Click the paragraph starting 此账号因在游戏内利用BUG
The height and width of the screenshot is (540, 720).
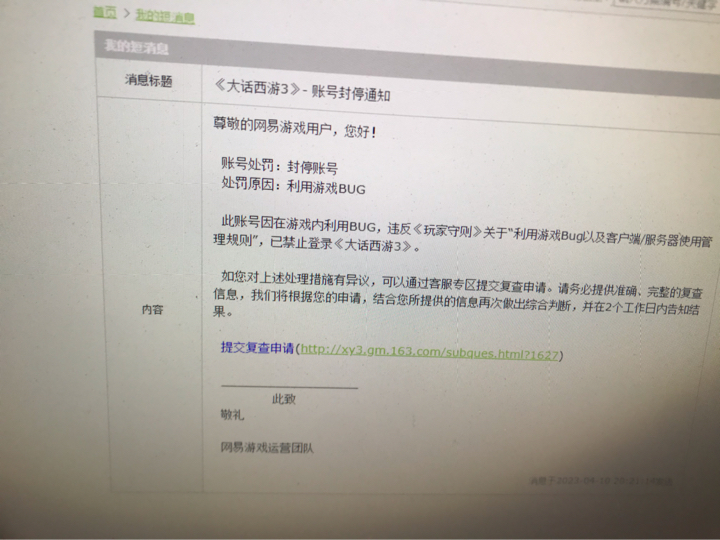pyautogui.click(x=462, y=235)
